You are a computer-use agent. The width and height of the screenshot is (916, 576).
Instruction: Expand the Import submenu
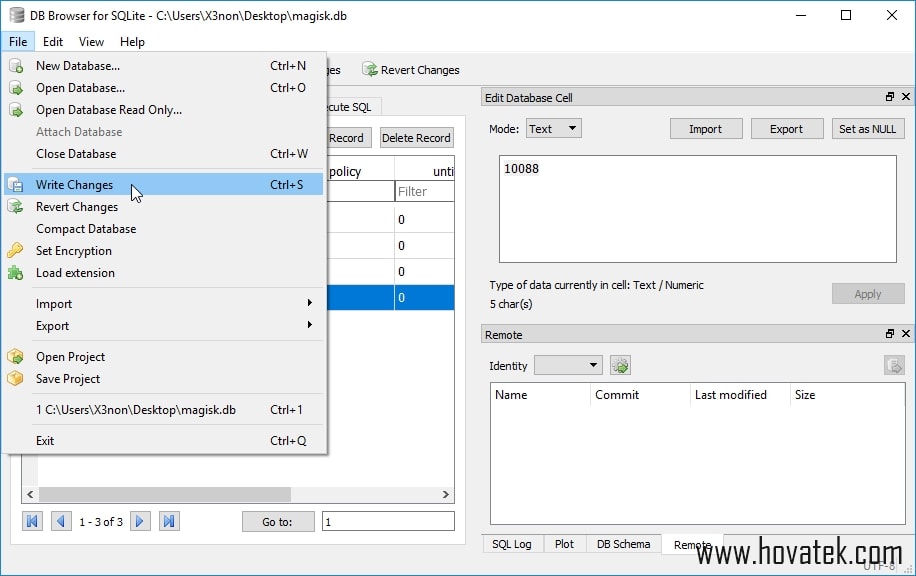(164, 304)
